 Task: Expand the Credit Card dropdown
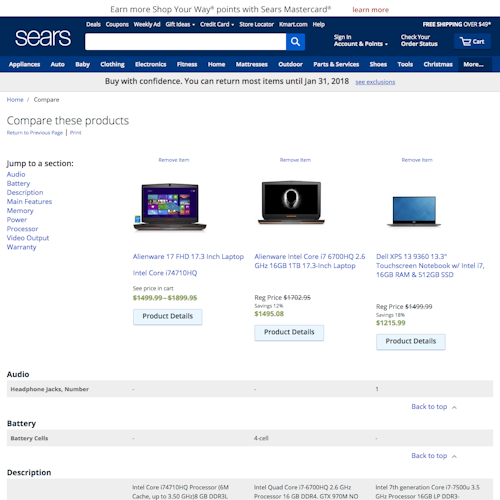click(217, 24)
